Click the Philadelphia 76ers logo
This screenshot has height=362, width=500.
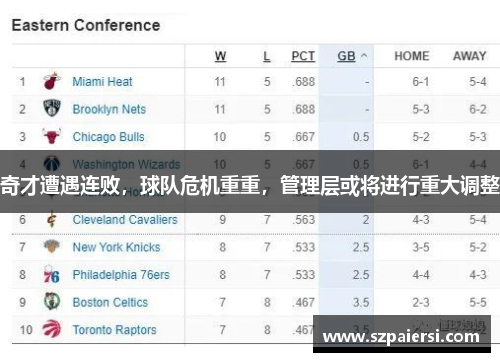(x=52, y=274)
